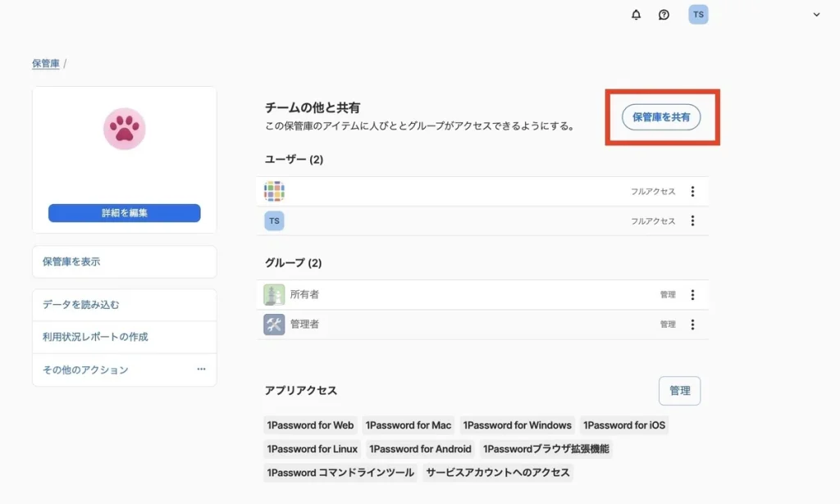Image resolution: width=840 pixels, height=504 pixels.
Task: Expand the account dropdown chevron at top right
Action: coord(816,15)
